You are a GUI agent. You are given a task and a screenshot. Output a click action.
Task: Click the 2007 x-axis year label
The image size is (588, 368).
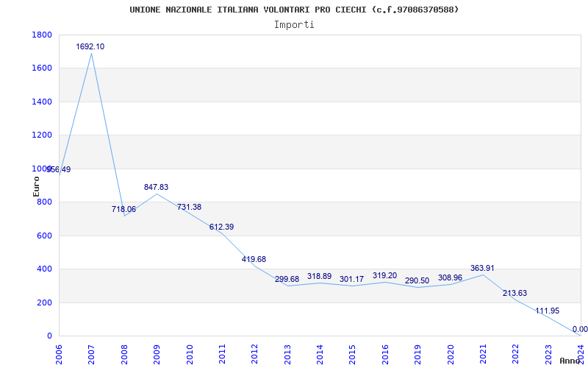coord(91,354)
